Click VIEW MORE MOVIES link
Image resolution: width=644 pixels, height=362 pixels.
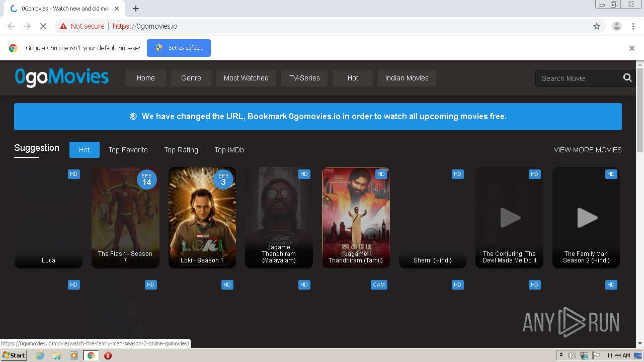588,150
